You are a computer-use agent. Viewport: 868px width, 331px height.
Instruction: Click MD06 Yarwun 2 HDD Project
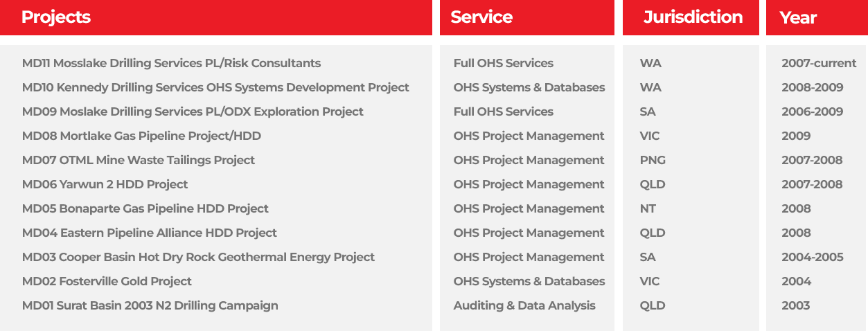click(105, 184)
